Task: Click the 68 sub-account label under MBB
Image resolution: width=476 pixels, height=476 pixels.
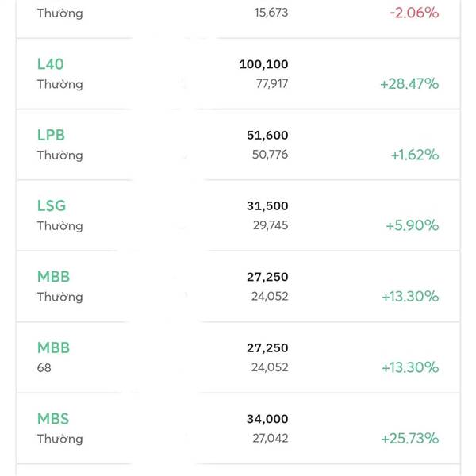Action: (x=44, y=368)
